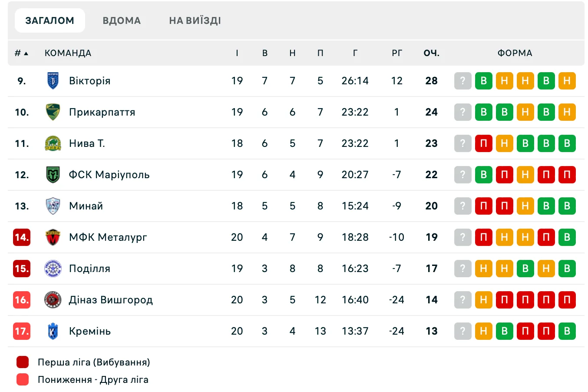Select the ЗАГАЛОМ tab
The image size is (588, 392).
tap(50, 20)
